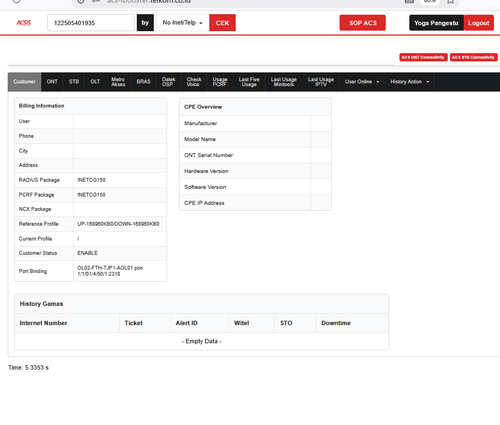Click the Software Version row label
Screen dimensions: 500x425
(x=205, y=187)
